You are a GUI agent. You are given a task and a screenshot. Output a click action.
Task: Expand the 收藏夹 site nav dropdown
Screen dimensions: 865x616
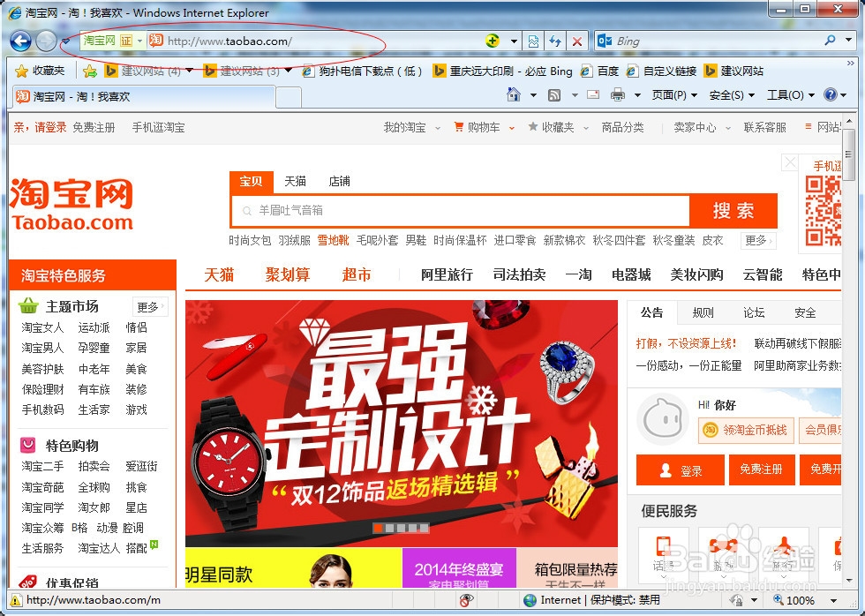point(586,128)
